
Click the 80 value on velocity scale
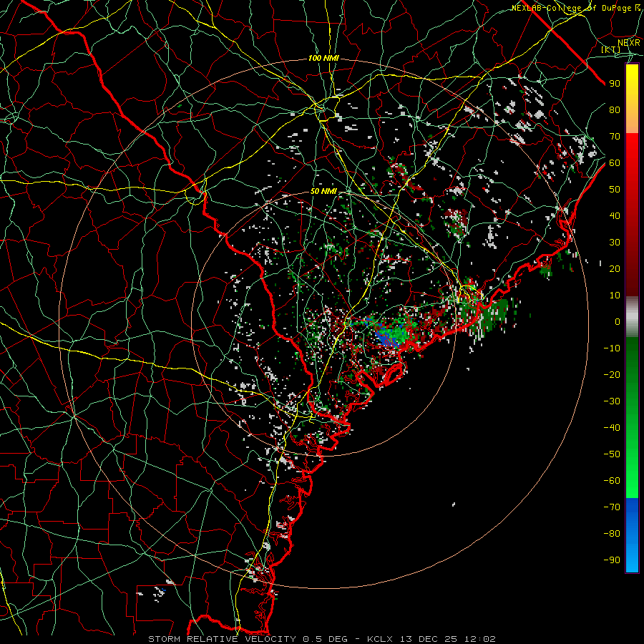point(615,110)
